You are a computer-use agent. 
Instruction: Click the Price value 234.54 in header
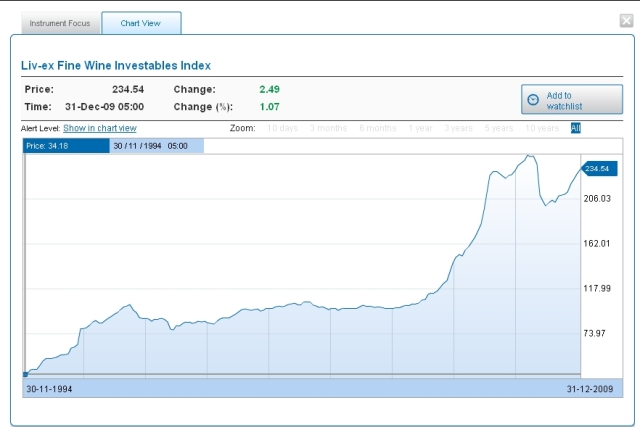coord(128,89)
